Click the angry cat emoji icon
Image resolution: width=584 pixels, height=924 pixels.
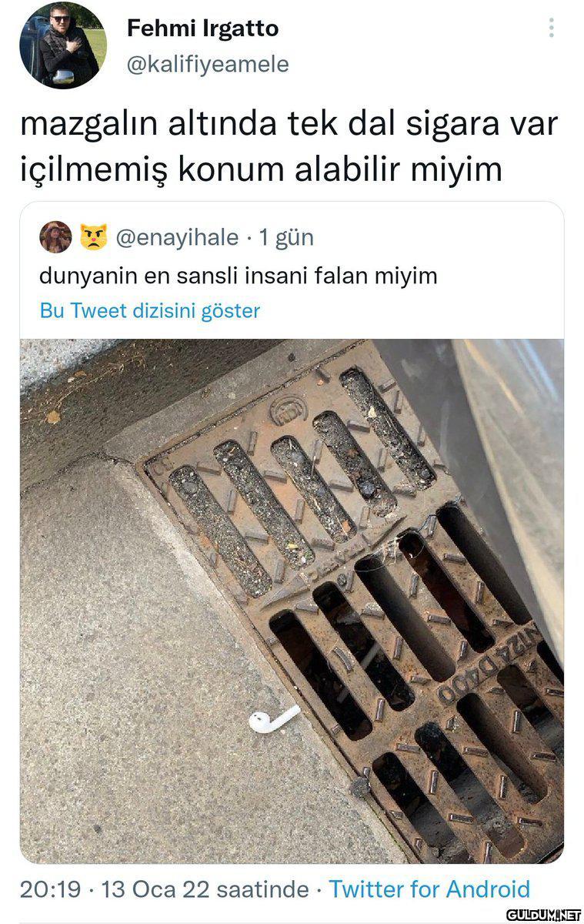[x=93, y=237]
